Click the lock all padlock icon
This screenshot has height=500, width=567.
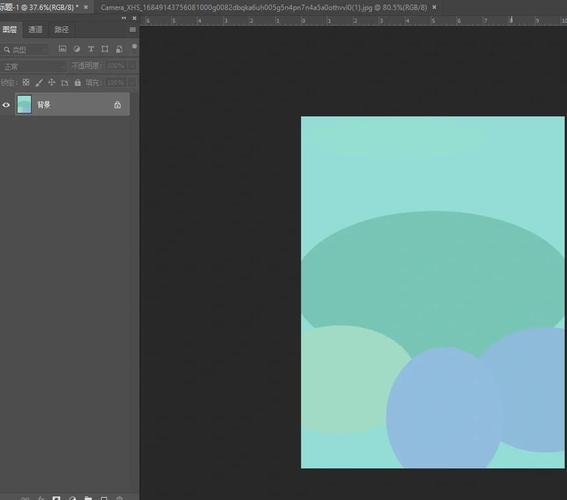[77, 83]
